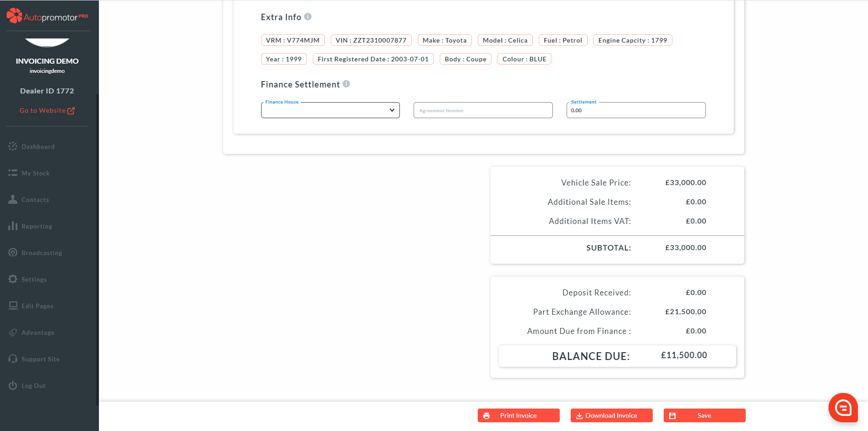This screenshot has width=868, height=431.
Task: Click the Finance Settlement info icon
Action: point(346,84)
